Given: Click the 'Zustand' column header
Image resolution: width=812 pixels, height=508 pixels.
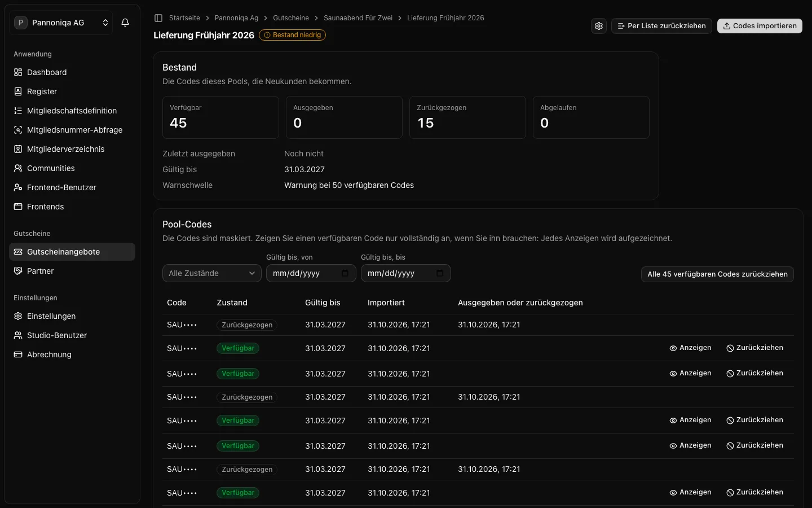Looking at the screenshot, I should pyautogui.click(x=232, y=303).
